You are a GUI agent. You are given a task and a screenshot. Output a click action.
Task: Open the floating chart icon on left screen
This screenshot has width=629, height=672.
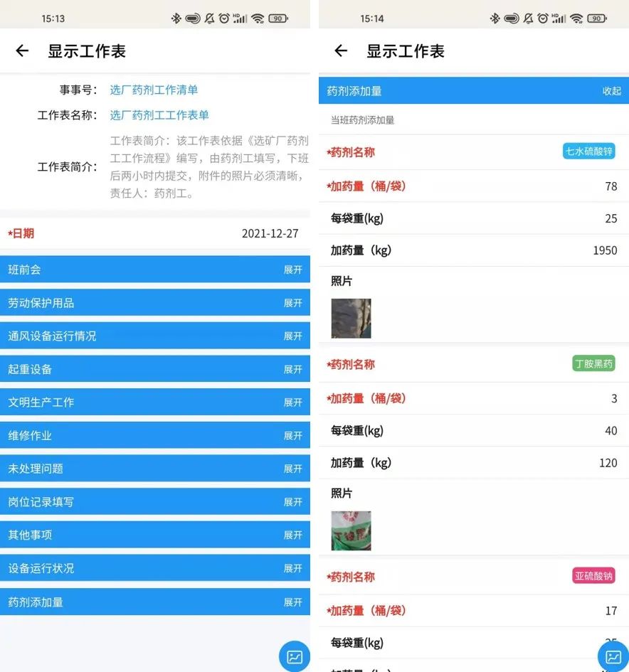[x=295, y=656]
